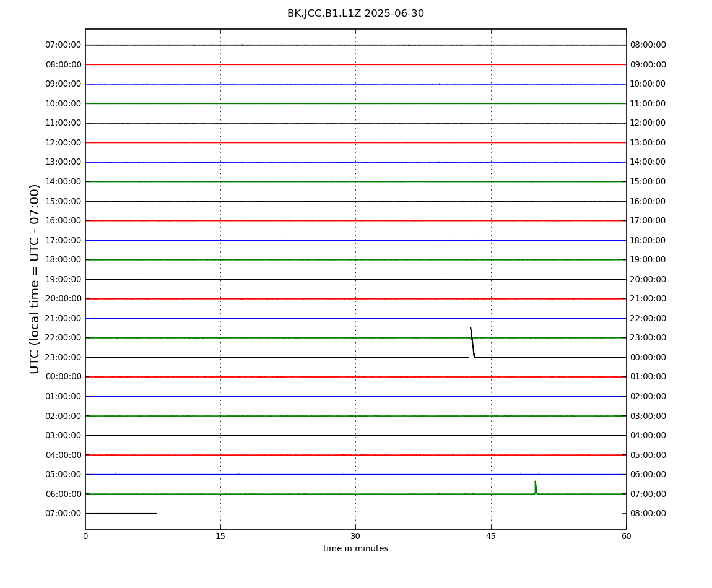Click the right-axis label 11:00:00
The height and width of the screenshot is (588, 712).
click(648, 103)
